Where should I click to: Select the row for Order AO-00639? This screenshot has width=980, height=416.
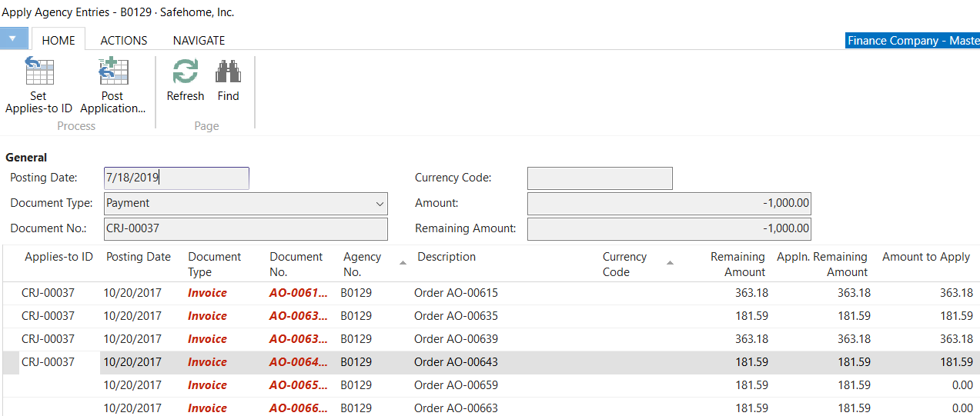click(456, 339)
